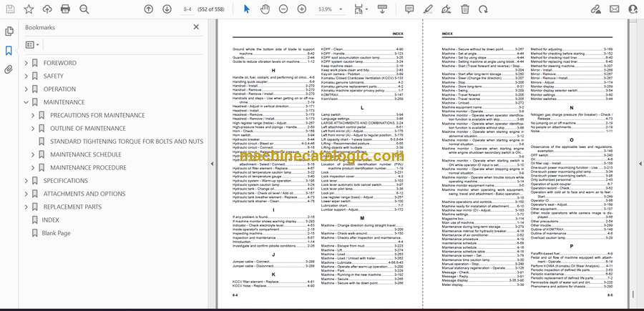Zoom out with minus button
This screenshot has width=644, height=311.
pos(283,9)
